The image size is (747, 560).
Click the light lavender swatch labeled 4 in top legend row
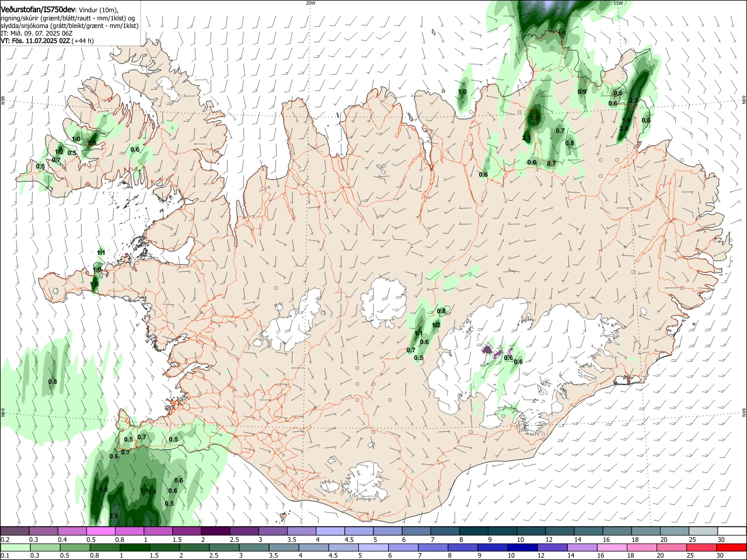(330, 531)
